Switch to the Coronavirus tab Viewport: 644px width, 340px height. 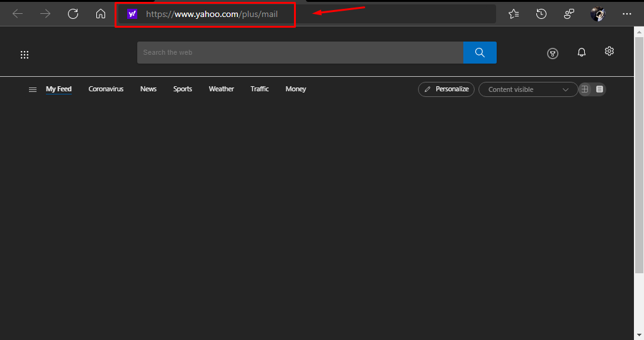[106, 89]
